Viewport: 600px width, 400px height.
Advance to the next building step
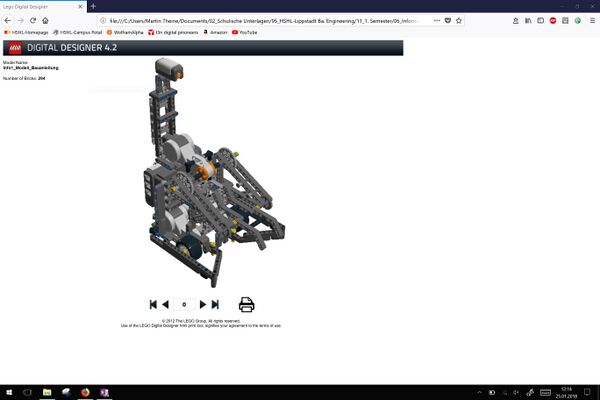coord(203,304)
